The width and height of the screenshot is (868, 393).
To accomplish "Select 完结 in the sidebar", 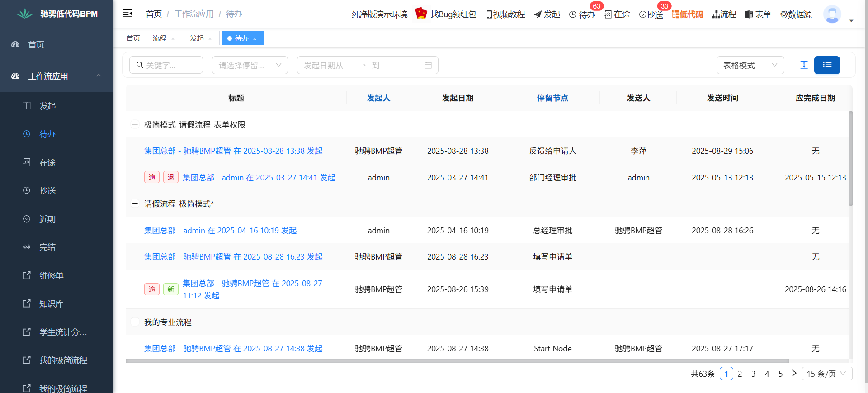I will [57, 247].
